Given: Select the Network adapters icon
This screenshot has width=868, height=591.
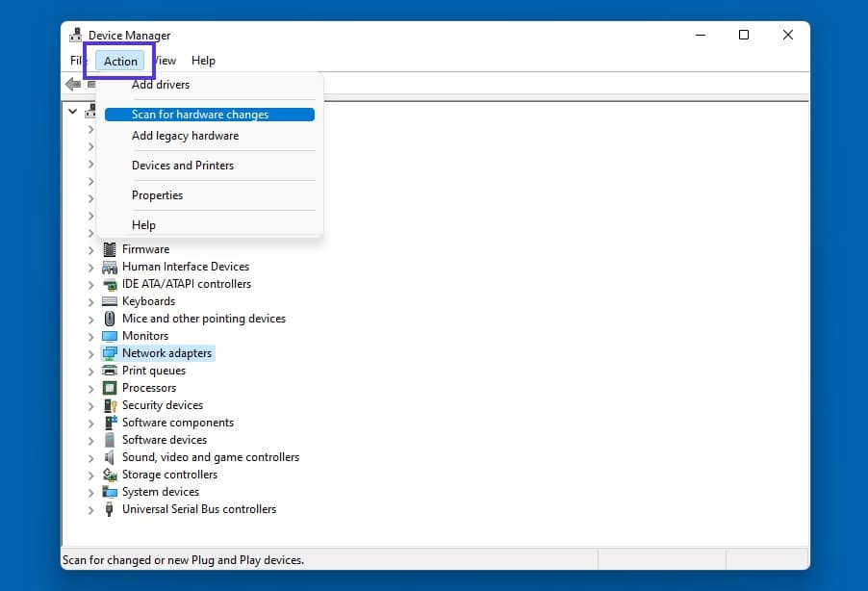Looking at the screenshot, I should [x=109, y=352].
